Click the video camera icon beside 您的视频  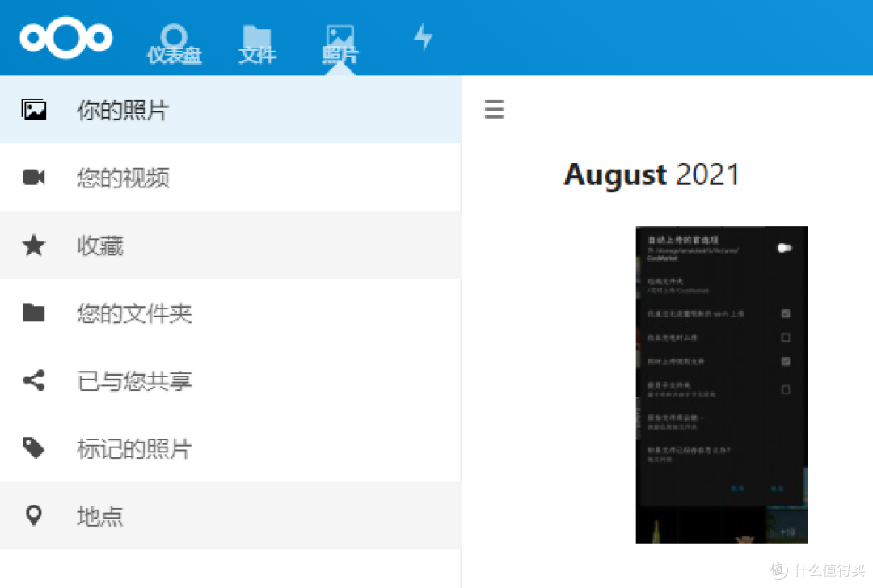pyautogui.click(x=34, y=177)
